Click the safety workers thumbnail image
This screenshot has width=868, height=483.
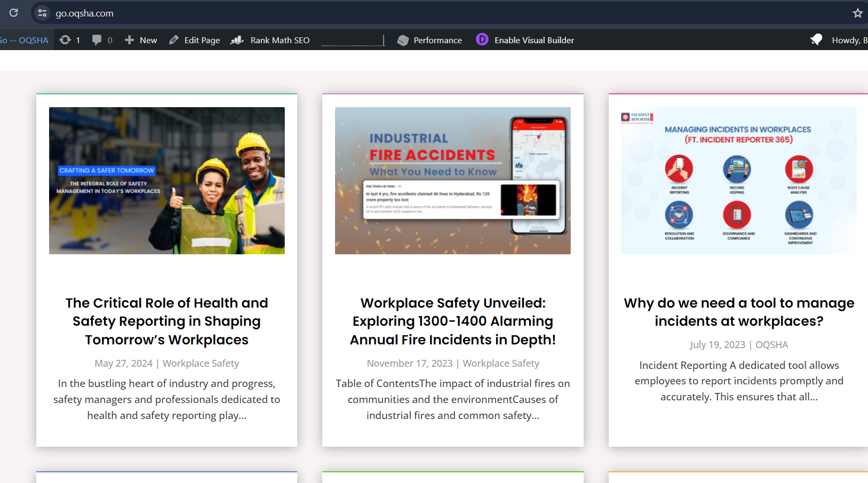click(166, 181)
